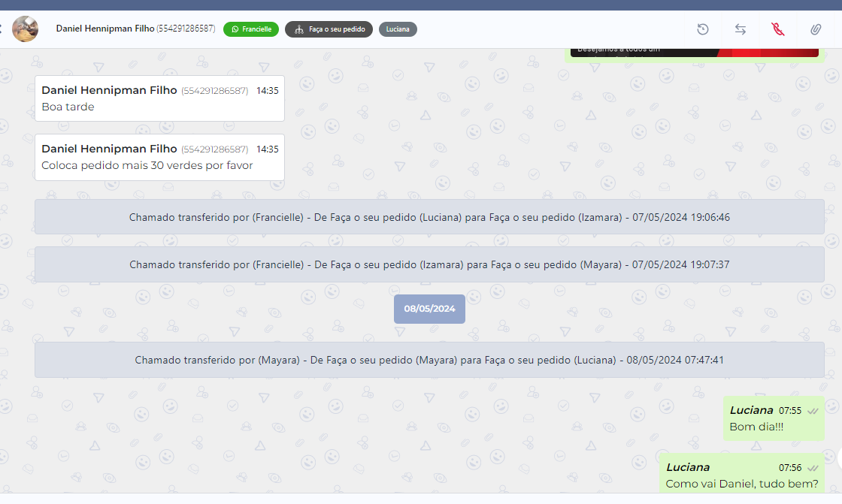Select Luciana's 'Bom dia!!!' message

click(x=773, y=419)
